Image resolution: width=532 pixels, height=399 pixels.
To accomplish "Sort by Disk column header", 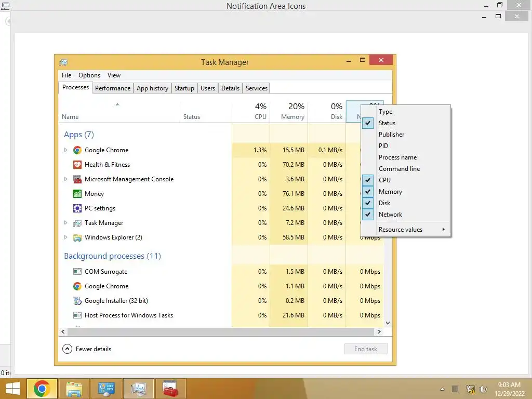I will (x=327, y=112).
